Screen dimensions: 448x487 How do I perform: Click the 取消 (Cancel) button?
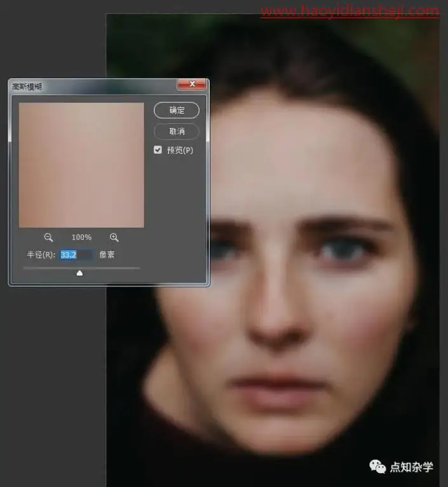click(x=177, y=131)
